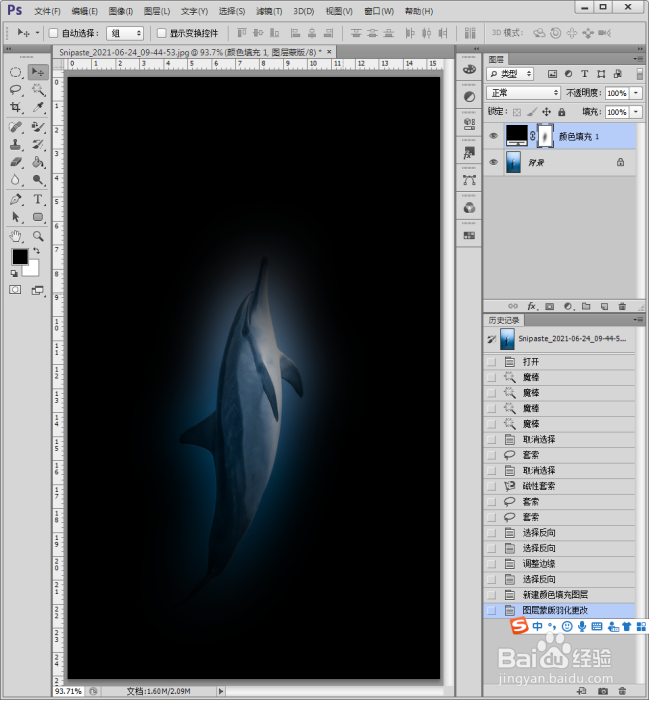
Task: Toggle Quick Mask mode
Action: point(15,290)
